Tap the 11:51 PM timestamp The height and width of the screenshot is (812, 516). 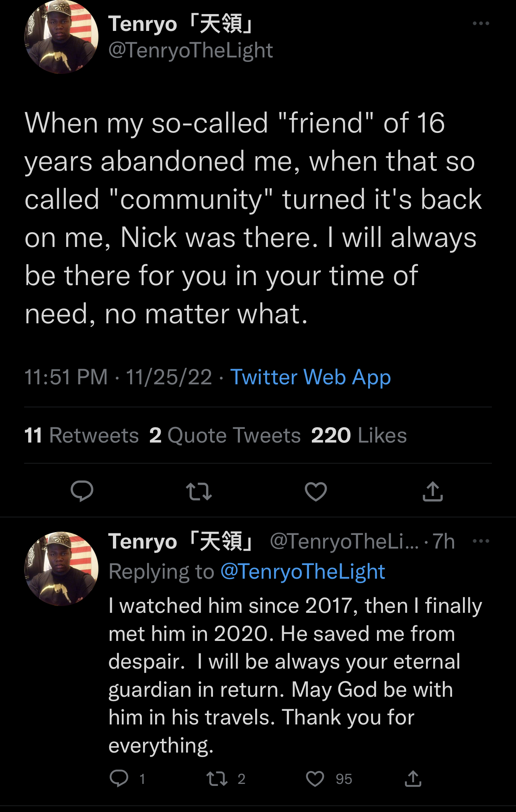coord(66,377)
